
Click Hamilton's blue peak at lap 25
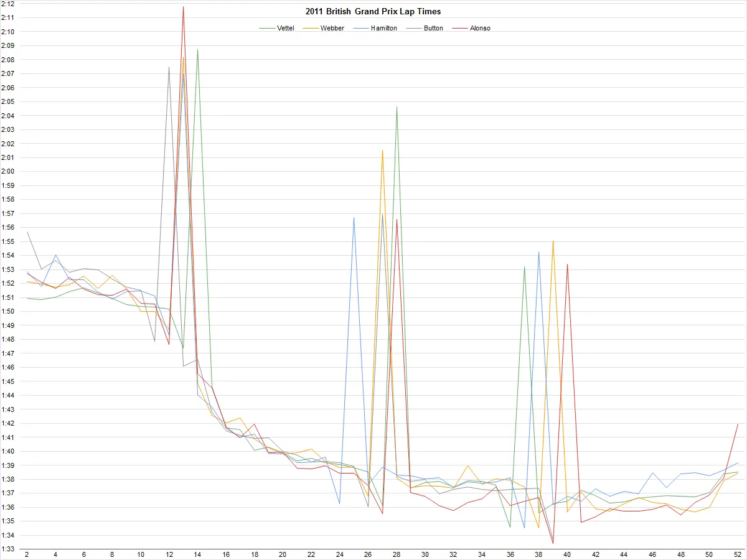(x=354, y=218)
